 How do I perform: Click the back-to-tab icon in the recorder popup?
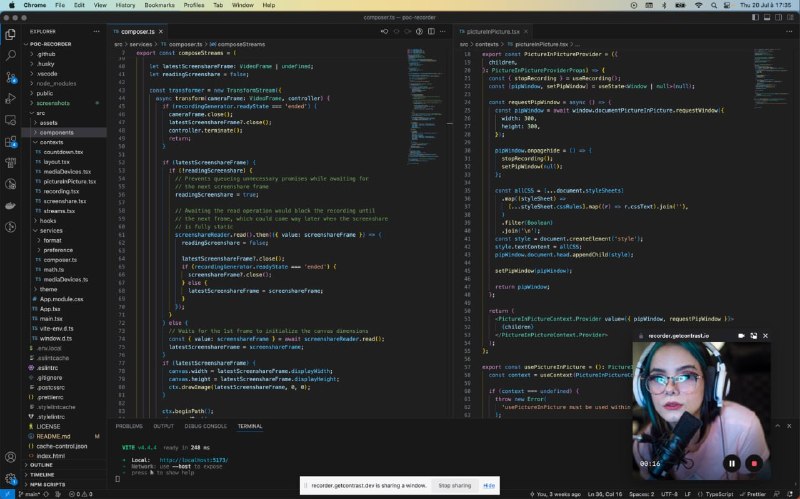[754, 336]
